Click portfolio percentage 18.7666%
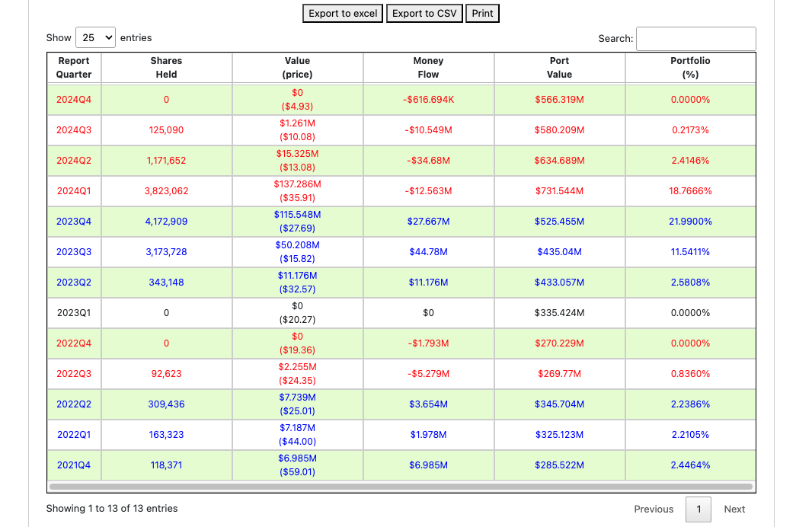 690,191
